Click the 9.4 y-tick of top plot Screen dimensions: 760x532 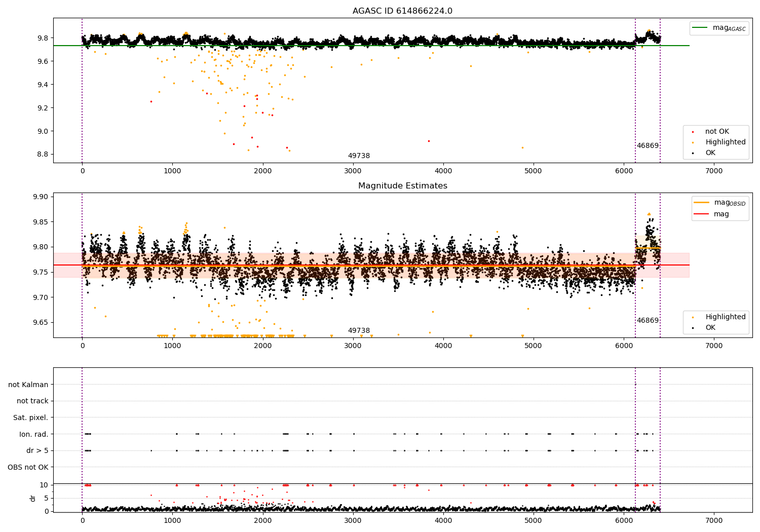pyautogui.click(x=43, y=85)
